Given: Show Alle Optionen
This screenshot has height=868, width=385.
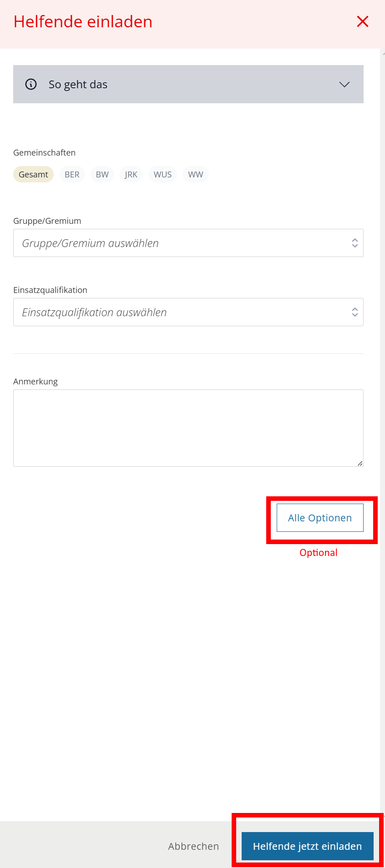Looking at the screenshot, I should [320, 518].
